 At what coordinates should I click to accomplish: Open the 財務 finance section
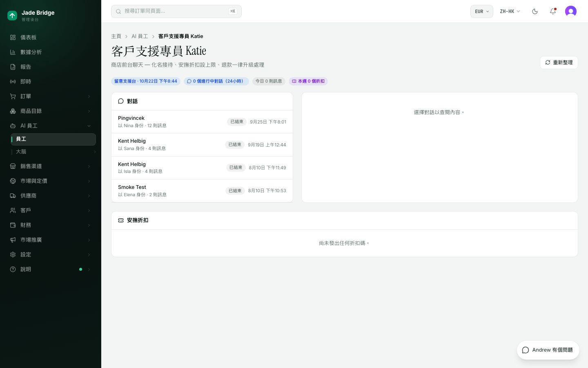click(x=51, y=225)
